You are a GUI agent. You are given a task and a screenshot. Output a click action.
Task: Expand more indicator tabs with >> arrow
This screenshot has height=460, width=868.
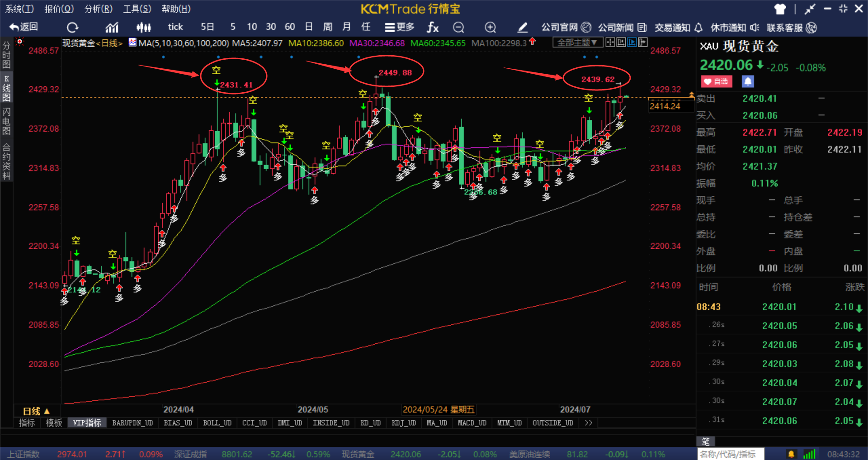[x=588, y=423]
